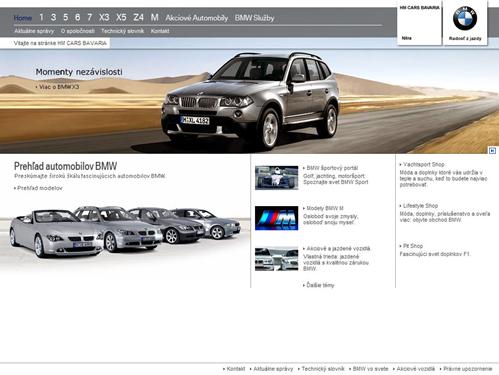Click the small arrow icon below banner

click(492, 151)
